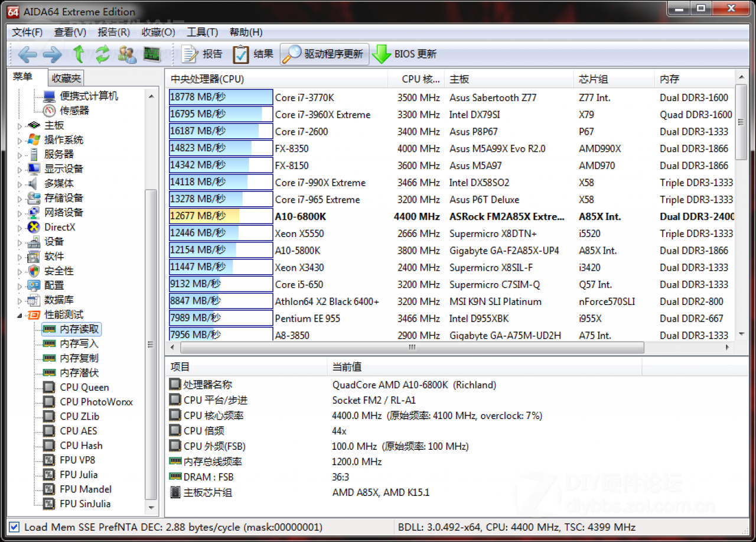Collapse the 性能测试 tree node
The image size is (756, 542).
[19, 314]
